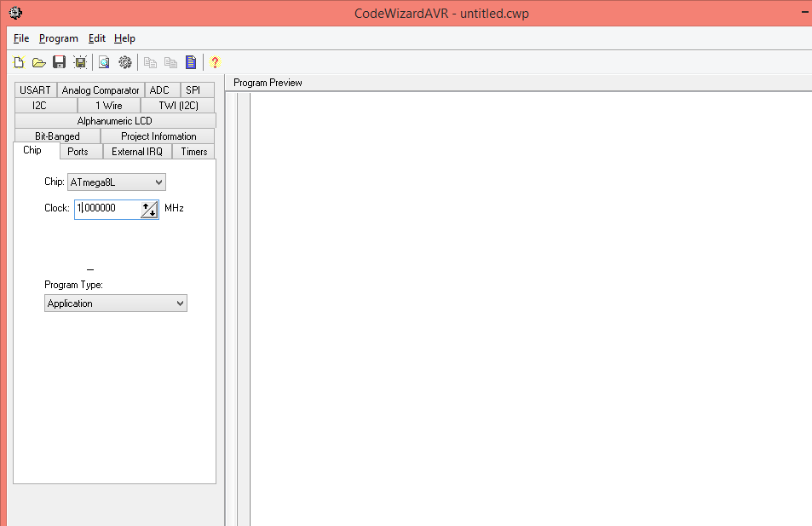
Task: Switch to the 1 Wire tab
Action: click(x=109, y=106)
